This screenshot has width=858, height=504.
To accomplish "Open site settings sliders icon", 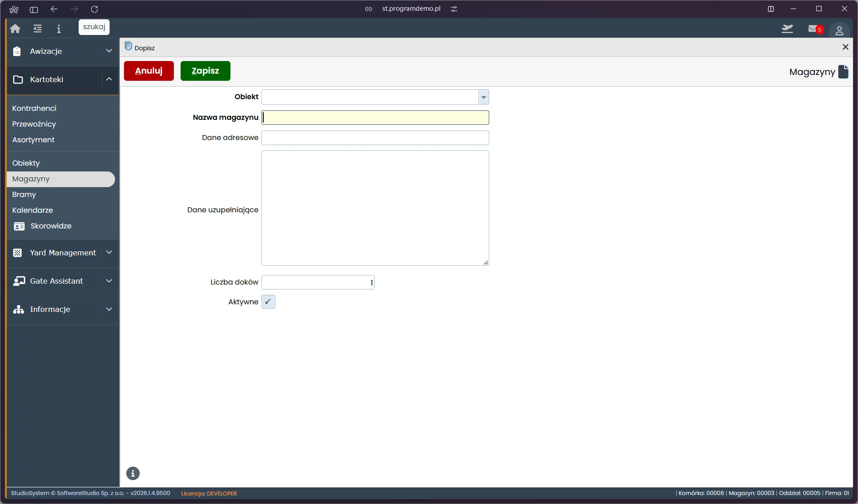I will [454, 9].
